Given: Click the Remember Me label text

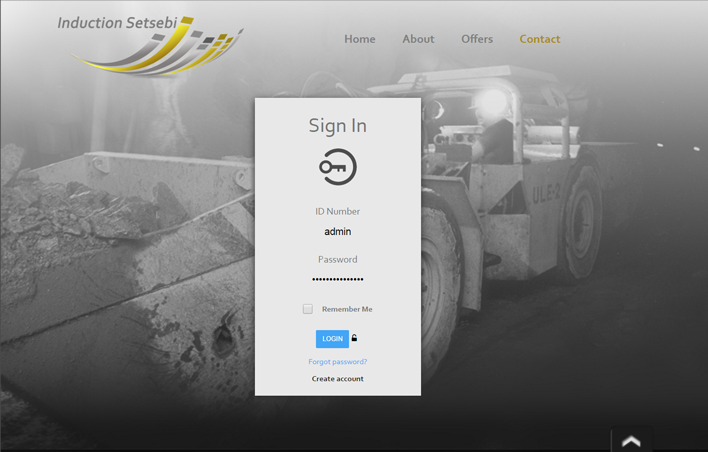Looking at the screenshot, I should tap(346, 309).
